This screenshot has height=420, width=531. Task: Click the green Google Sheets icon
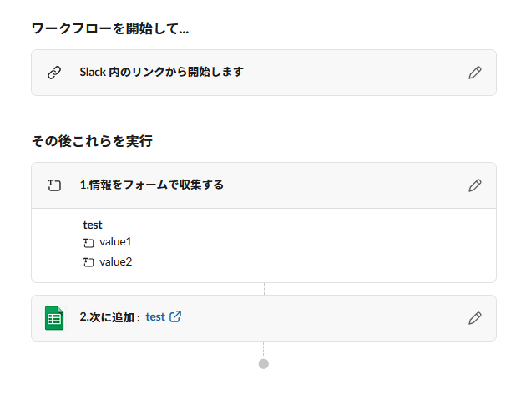tap(54, 318)
